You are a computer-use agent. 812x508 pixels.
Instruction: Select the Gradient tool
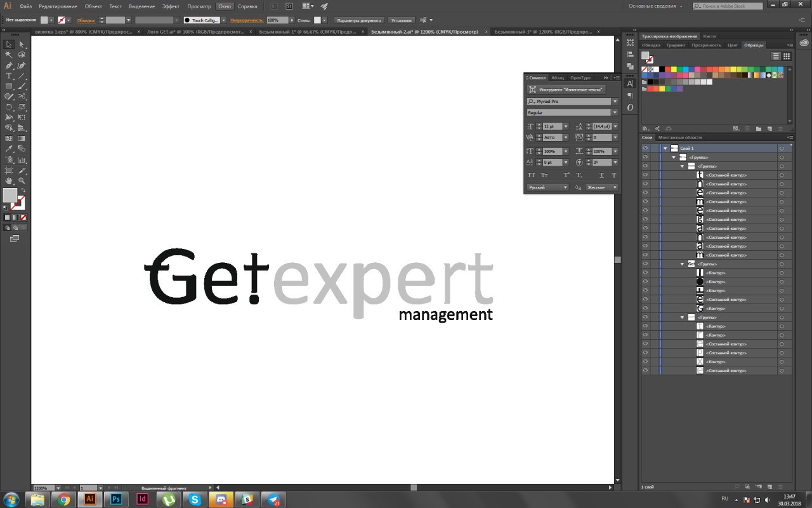[22, 138]
